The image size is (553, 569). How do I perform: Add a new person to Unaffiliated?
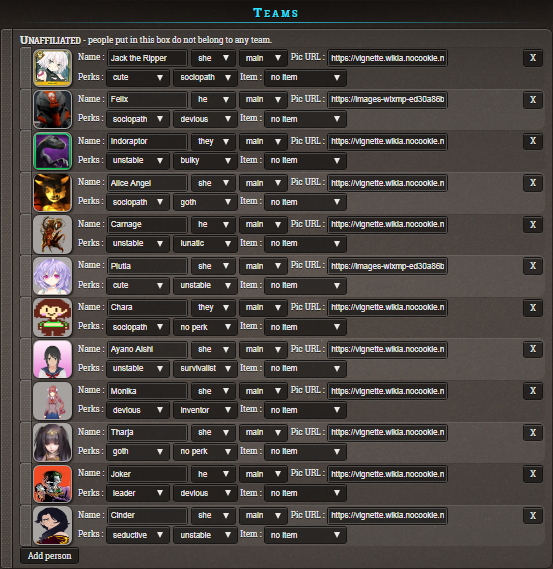[x=49, y=556]
